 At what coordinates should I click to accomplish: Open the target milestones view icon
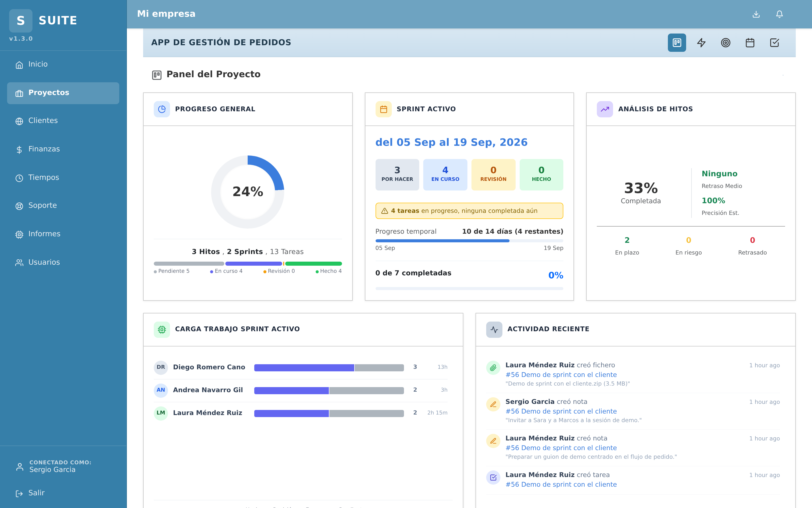click(x=725, y=43)
